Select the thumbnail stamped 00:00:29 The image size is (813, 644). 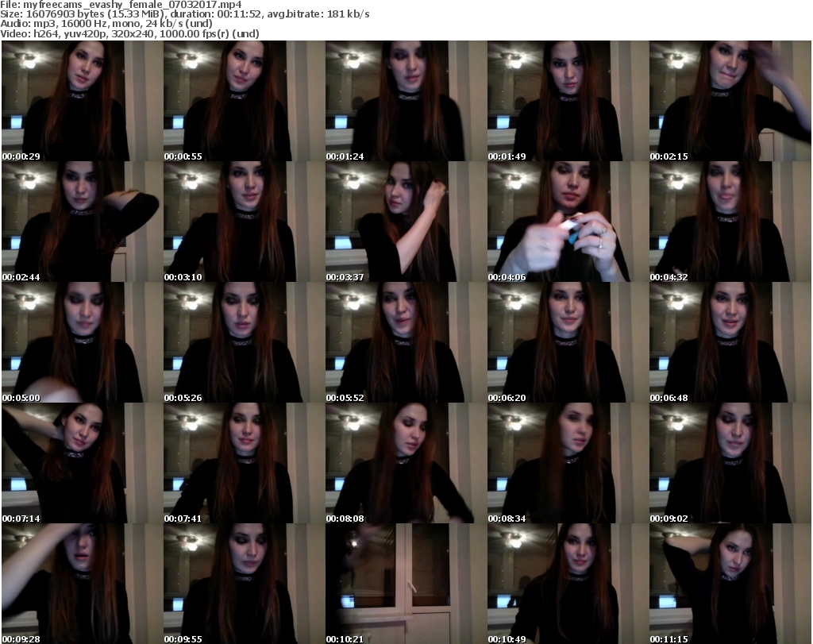(83, 101)
